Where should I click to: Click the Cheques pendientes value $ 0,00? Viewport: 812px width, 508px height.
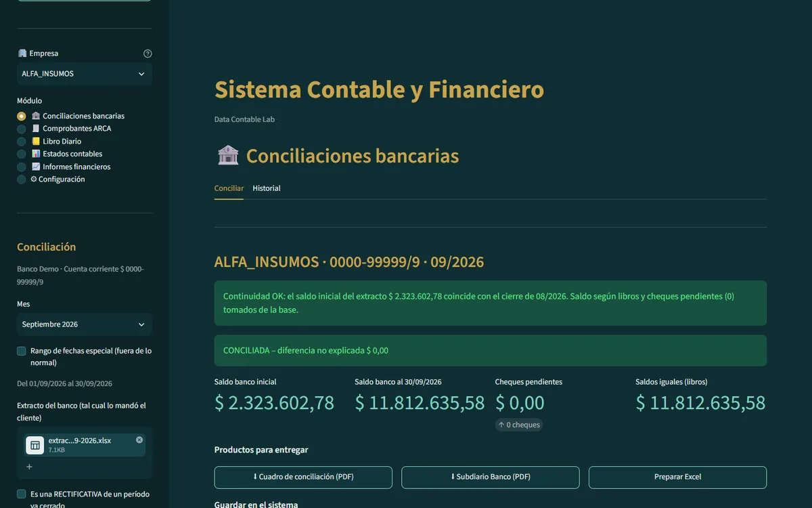coord(520,403)
